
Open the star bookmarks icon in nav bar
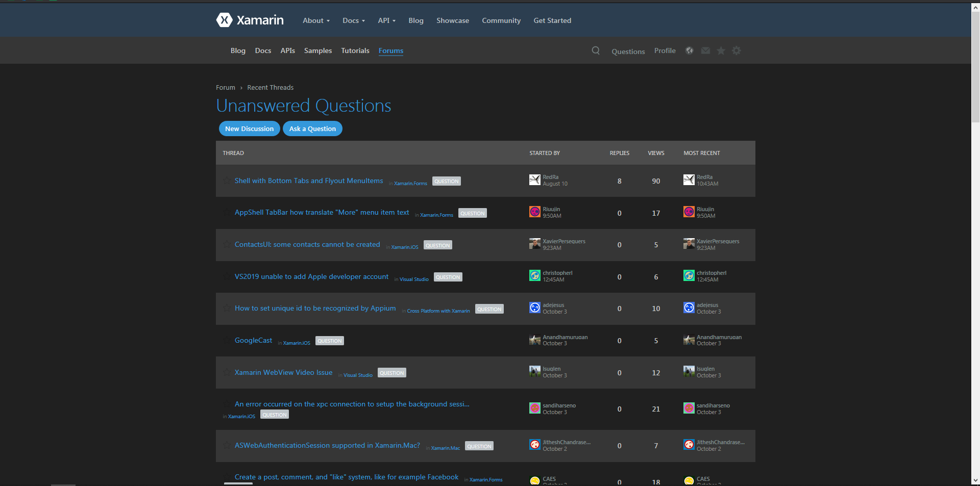[x=721, y=50]
